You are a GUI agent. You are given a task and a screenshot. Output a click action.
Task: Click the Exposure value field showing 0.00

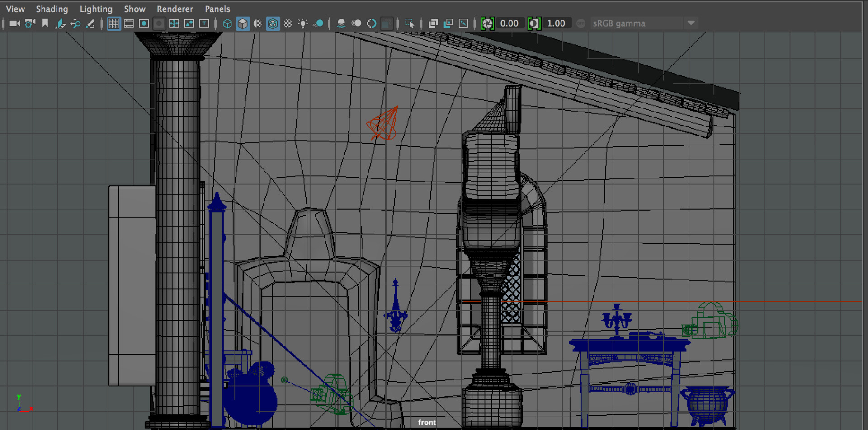point(509,23)
